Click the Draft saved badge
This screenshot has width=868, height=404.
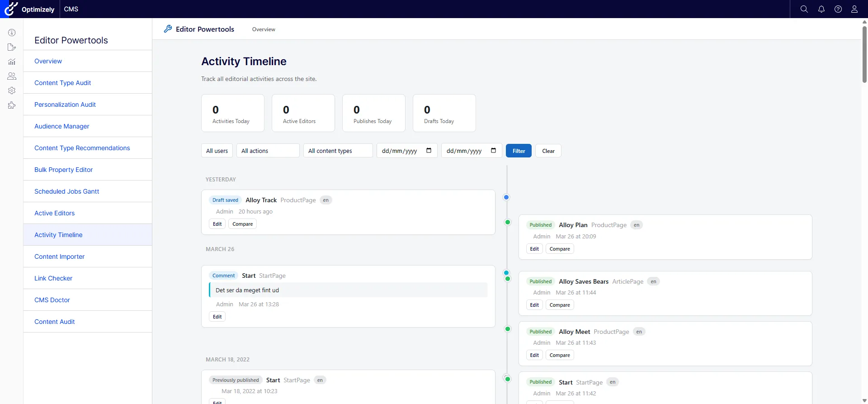[225, 200]
